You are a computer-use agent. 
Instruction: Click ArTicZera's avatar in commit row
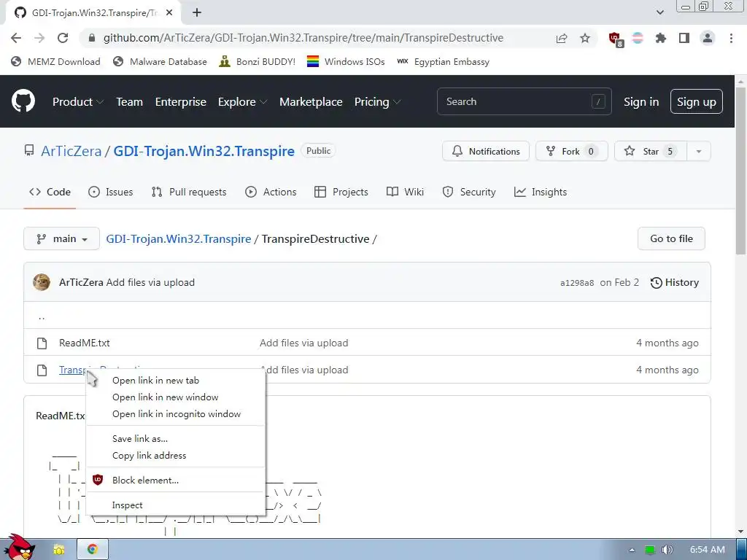point(42,282)
